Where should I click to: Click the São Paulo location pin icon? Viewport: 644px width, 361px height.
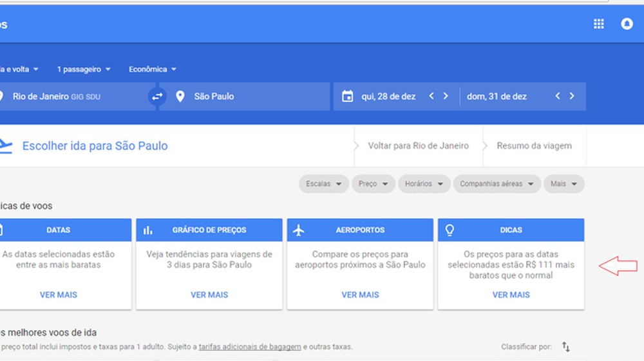180,97
